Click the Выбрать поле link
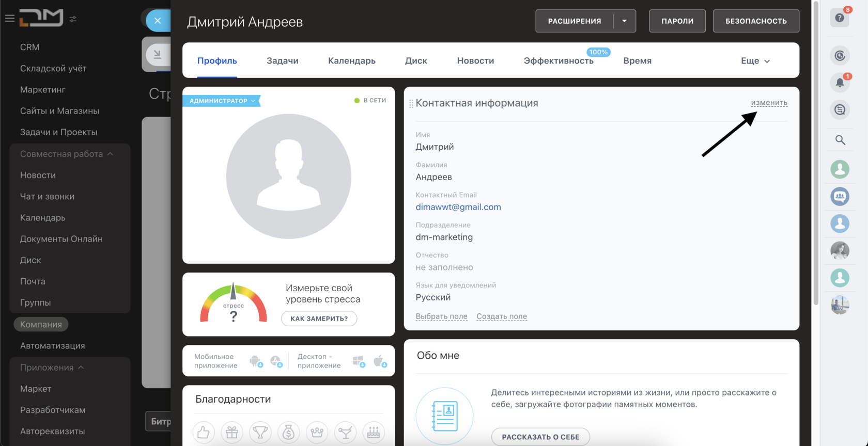868x446 pixels. tap(441, 316)
